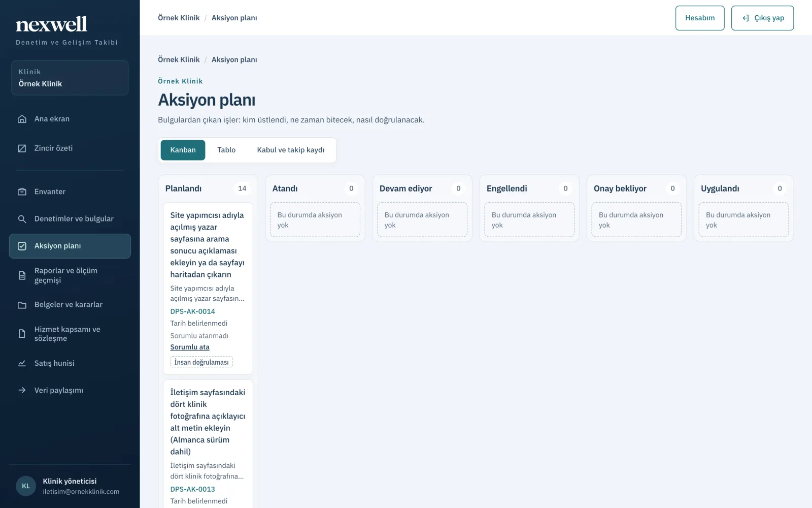Open the İletişim sayfasındaki dört klinik card title
The image size is (812, 508).
point(208,422)
